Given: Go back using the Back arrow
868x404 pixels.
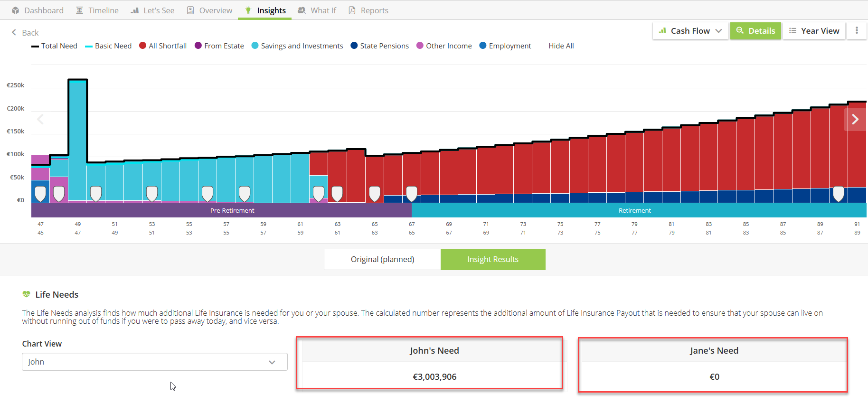Looking at the screenshot, I should (x=25, y=33).
